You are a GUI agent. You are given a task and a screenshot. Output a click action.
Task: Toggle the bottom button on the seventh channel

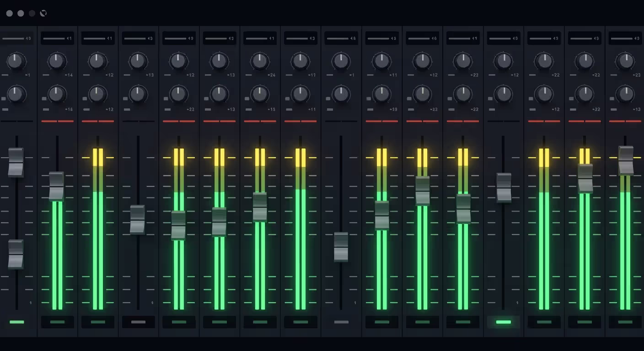(x=260, y=322)
